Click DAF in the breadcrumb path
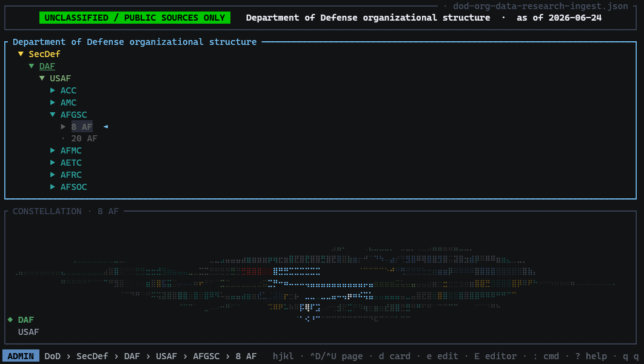This screenshot has width=644, height=364. pos(132,356)
